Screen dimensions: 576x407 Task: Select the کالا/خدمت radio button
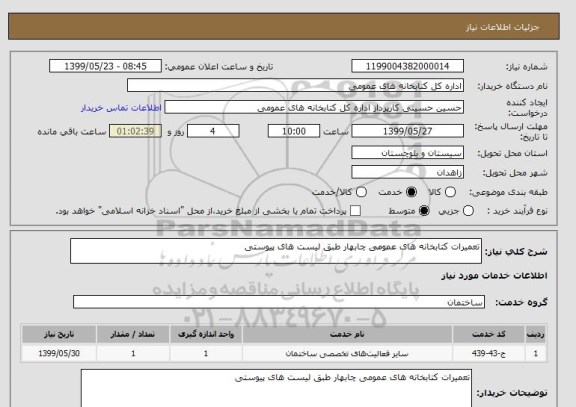pyautogui.click(x=361, y=192)
